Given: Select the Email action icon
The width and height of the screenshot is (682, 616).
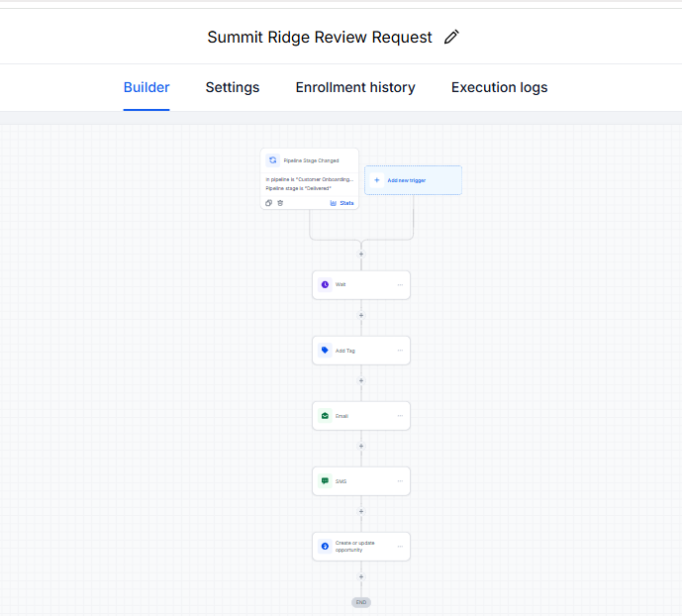Looking at the screenshot, I should 325,416.
